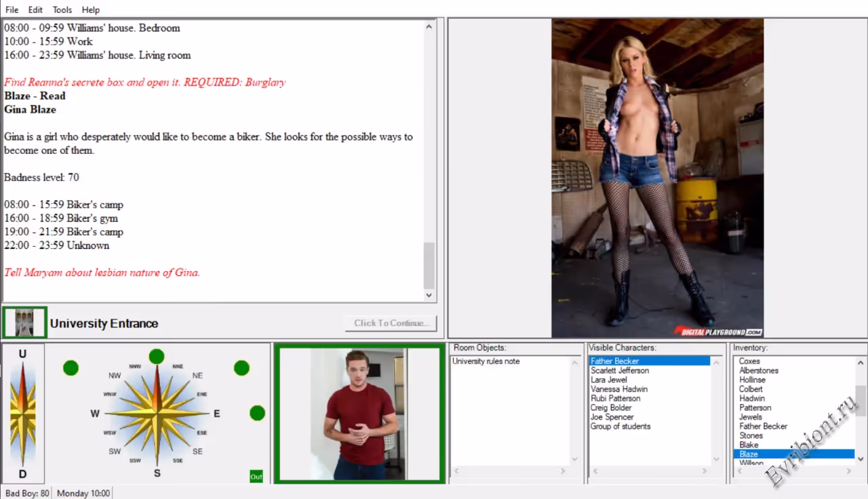Click the University Entrance location thumbnail
The width and height of the screenshot is (868, 499).
pos(24,323)
